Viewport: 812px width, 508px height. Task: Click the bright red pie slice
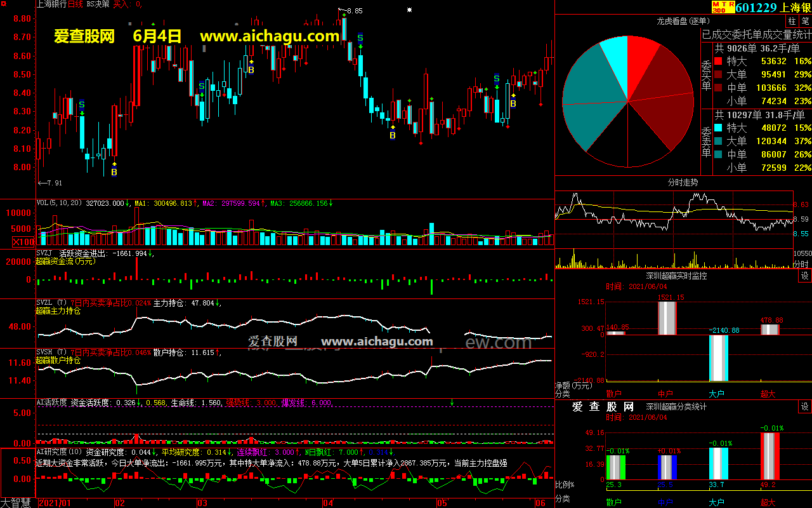coord(639,63)
